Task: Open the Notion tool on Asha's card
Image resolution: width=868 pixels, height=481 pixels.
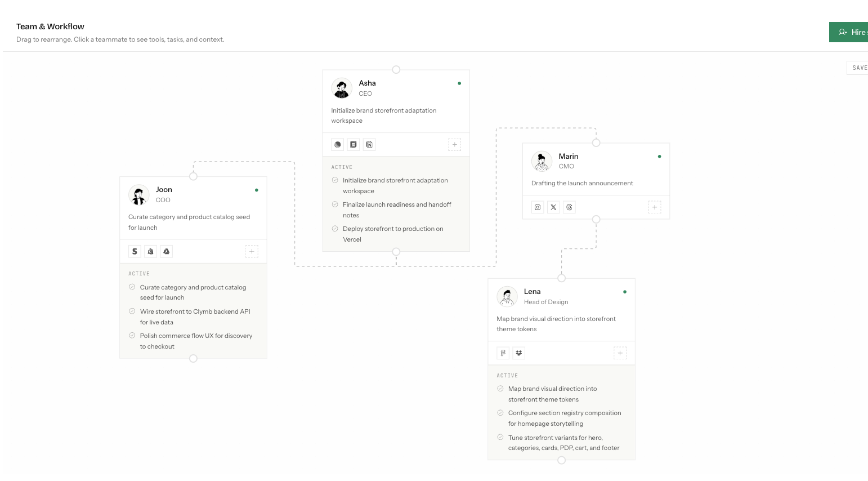Action: click(x=369, y=145)
